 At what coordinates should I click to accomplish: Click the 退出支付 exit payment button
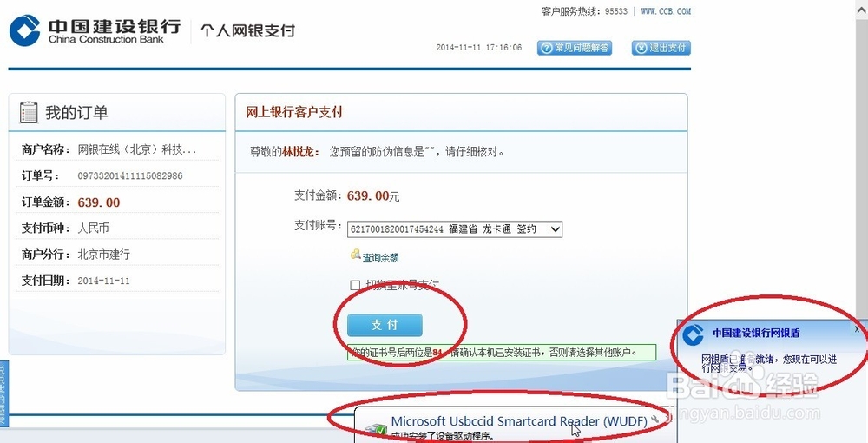pyautogui.click(x=661, y=48)
